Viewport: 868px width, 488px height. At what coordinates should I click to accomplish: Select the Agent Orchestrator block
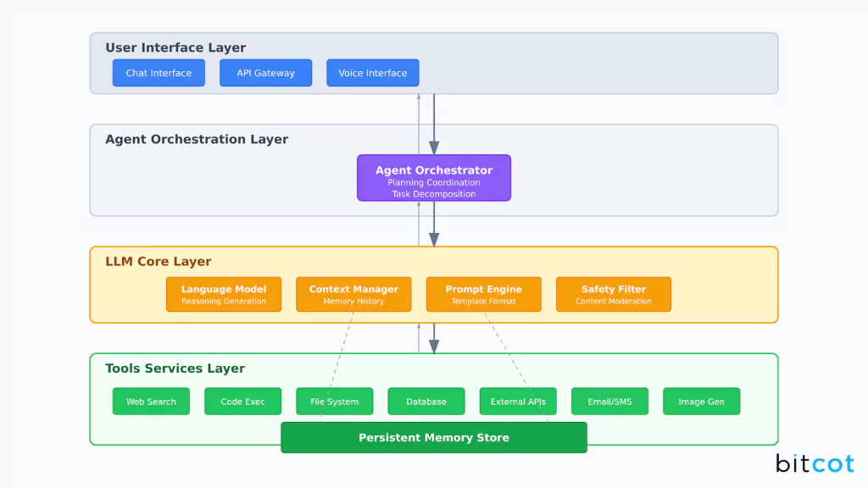pos(434,178)
